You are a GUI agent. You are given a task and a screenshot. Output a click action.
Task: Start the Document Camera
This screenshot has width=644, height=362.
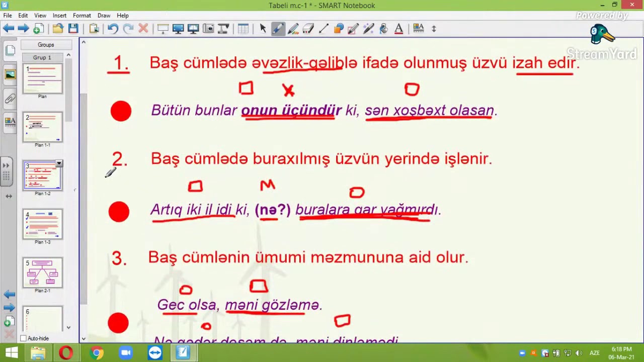[223, 29]
